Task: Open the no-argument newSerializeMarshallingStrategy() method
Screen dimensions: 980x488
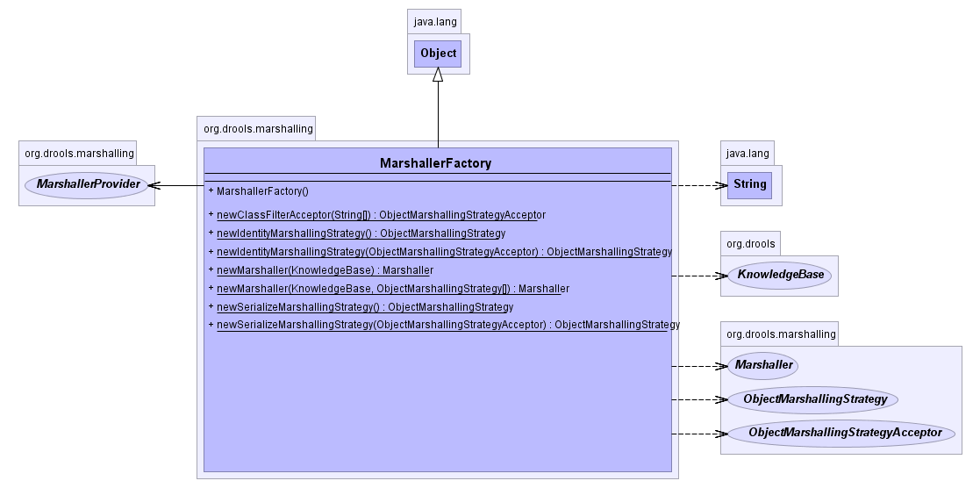Action: coord(365,307)
